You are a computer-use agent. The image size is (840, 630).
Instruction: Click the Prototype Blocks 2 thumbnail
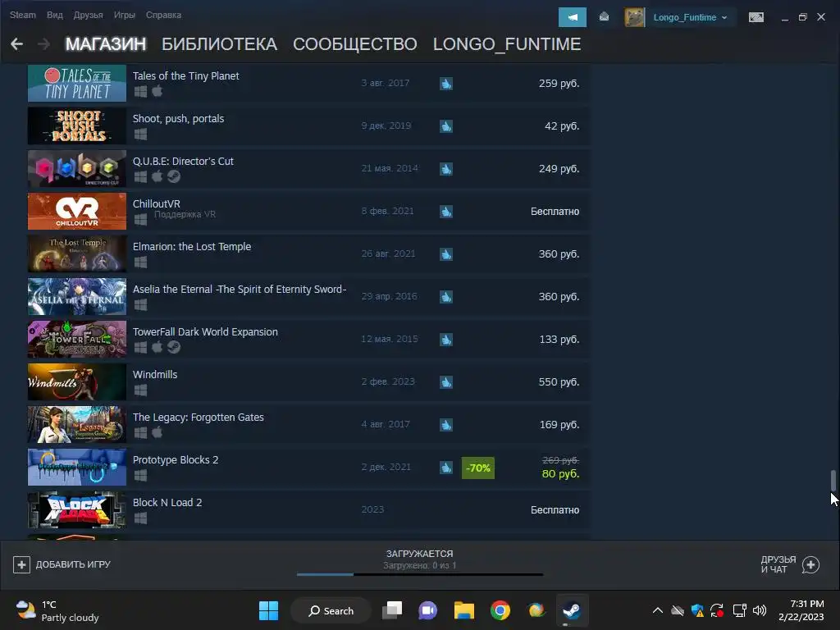[x=77, y=467]
